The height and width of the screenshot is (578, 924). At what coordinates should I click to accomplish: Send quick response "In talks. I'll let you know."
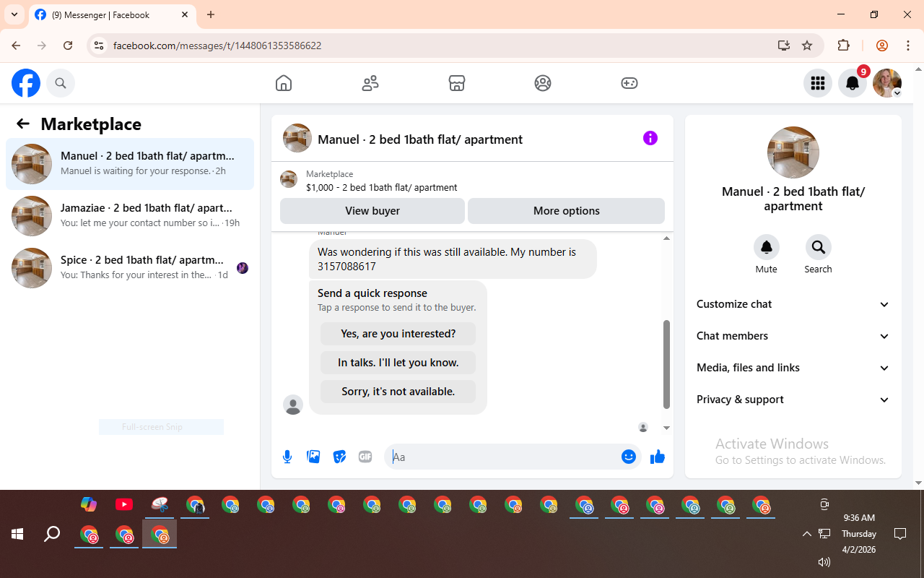[x=398, y=363]
